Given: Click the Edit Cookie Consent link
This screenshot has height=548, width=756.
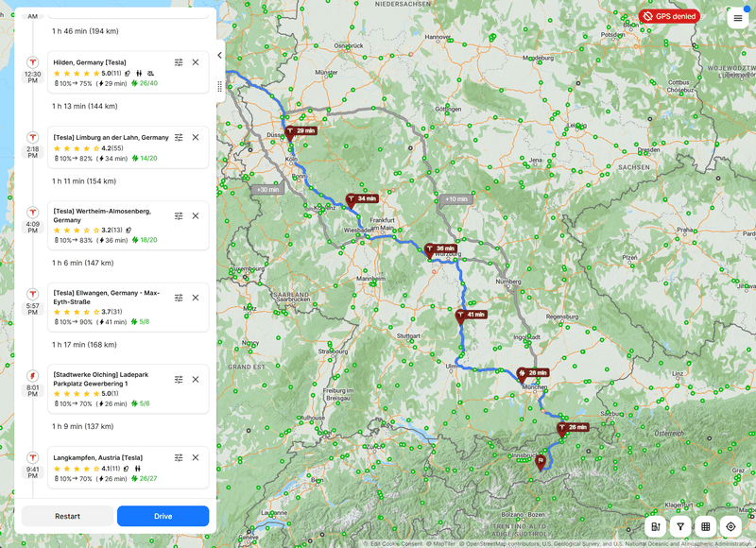Looking at the screenshot, I should (x=396, y=544).
